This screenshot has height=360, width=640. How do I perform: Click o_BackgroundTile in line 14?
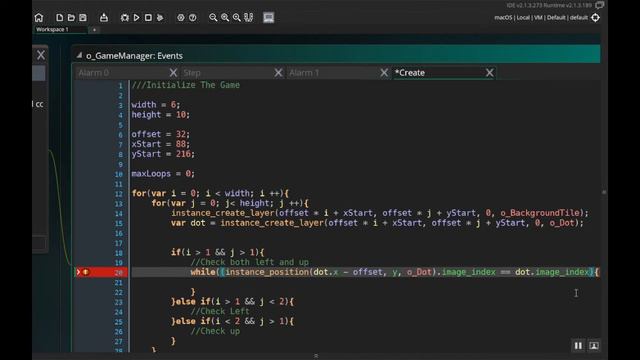(540, 213)
